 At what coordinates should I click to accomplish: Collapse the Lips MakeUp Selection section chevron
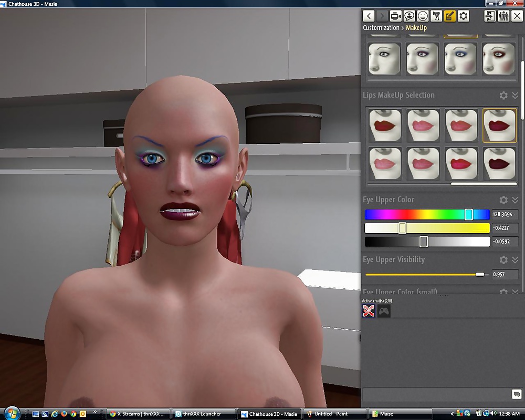click(x=515, y=96)
